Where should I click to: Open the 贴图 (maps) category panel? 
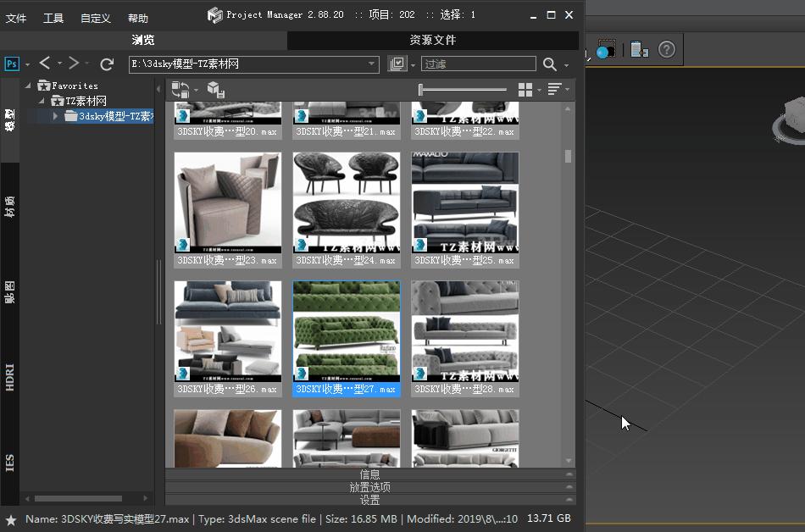[10, 292]
